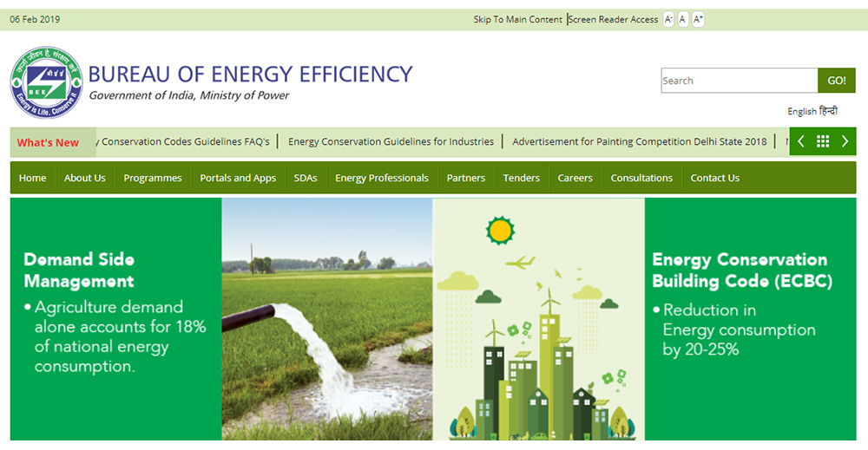The width and height of the screenshot is (868, 450).
Task: Open the green city illustration banner
Action: pyautogui.click(x=539, y=319)
